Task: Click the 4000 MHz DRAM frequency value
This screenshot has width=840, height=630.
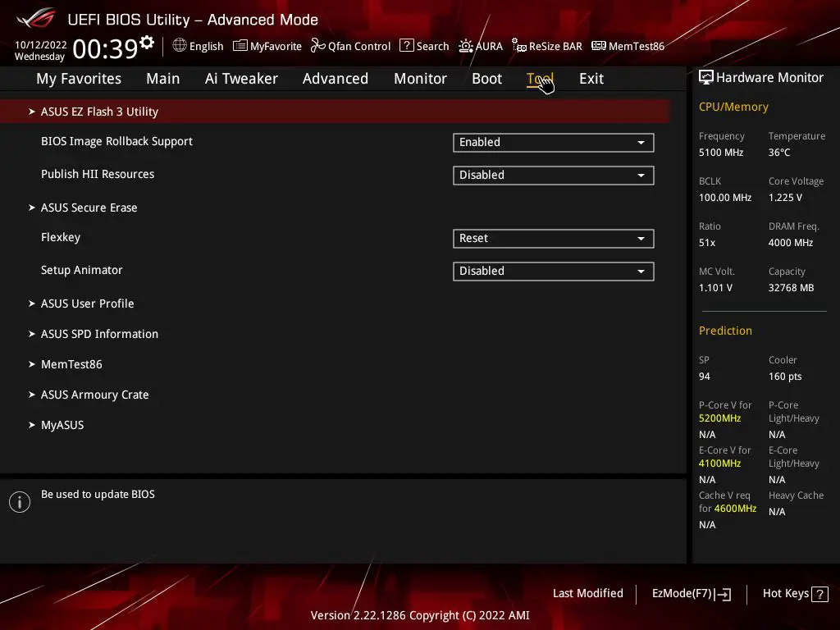Action: click(x=791, y=243)
